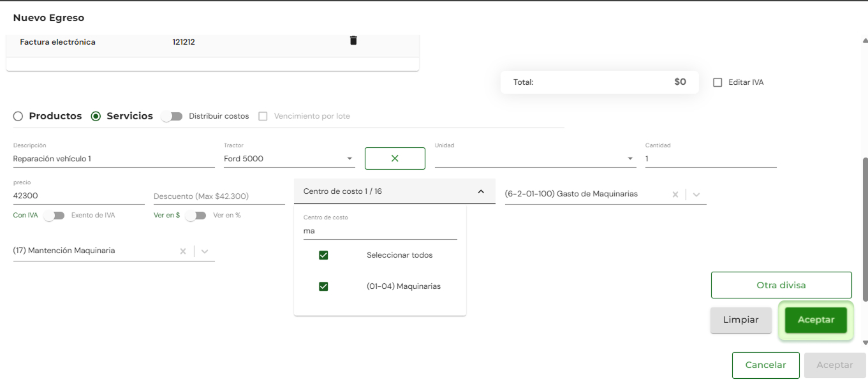Clear the Mantención Maquinaria selection
The image size is (868, 382).
click(183, 251)
